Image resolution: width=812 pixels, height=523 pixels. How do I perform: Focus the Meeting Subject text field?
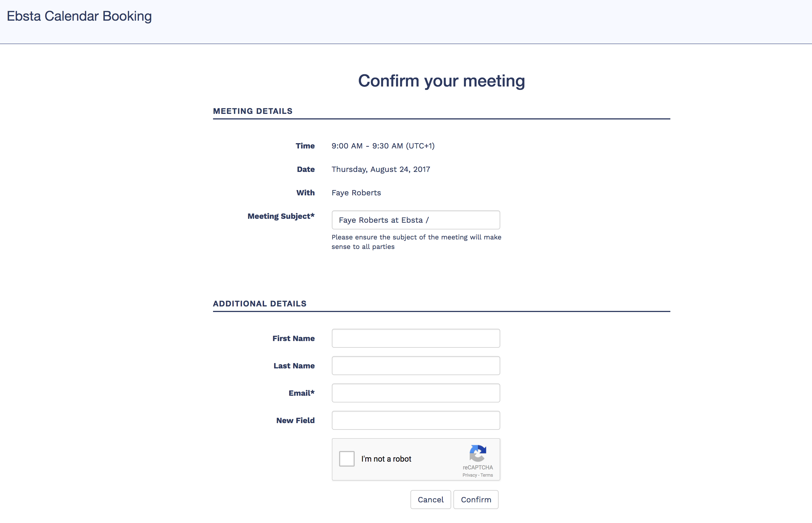point(416,220)
